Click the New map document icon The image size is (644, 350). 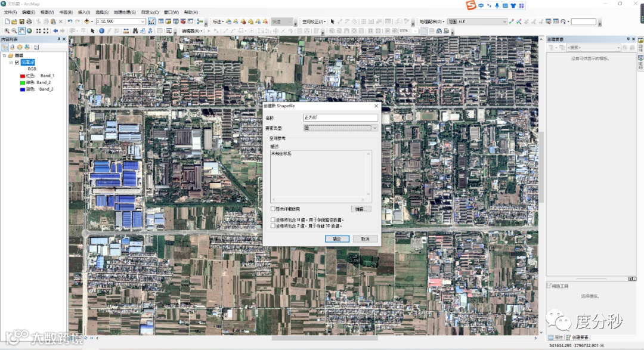point(7,21)
